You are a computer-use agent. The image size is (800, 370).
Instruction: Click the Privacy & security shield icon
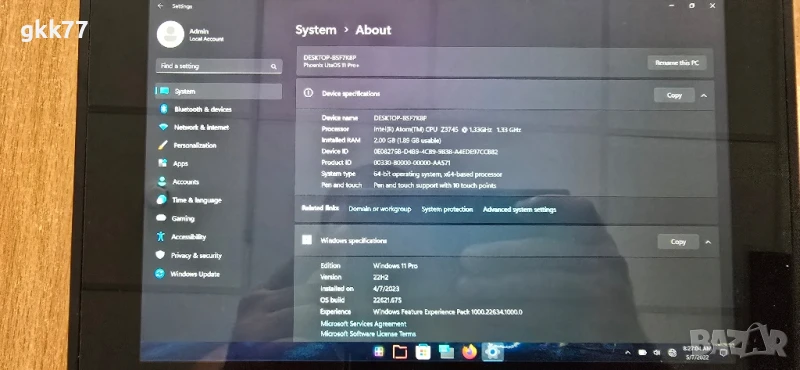pyautogui.click(x=160, y=255)
